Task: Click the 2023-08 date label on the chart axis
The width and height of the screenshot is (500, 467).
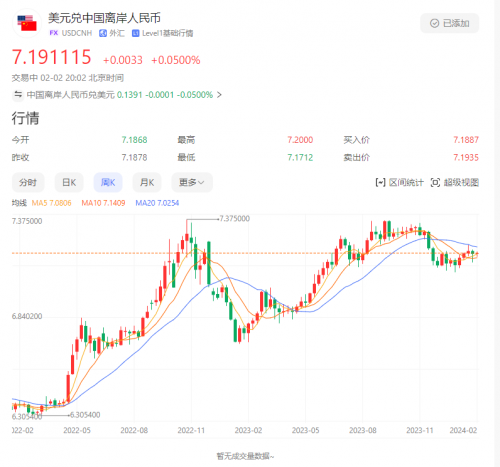Action: coord(363,430)
